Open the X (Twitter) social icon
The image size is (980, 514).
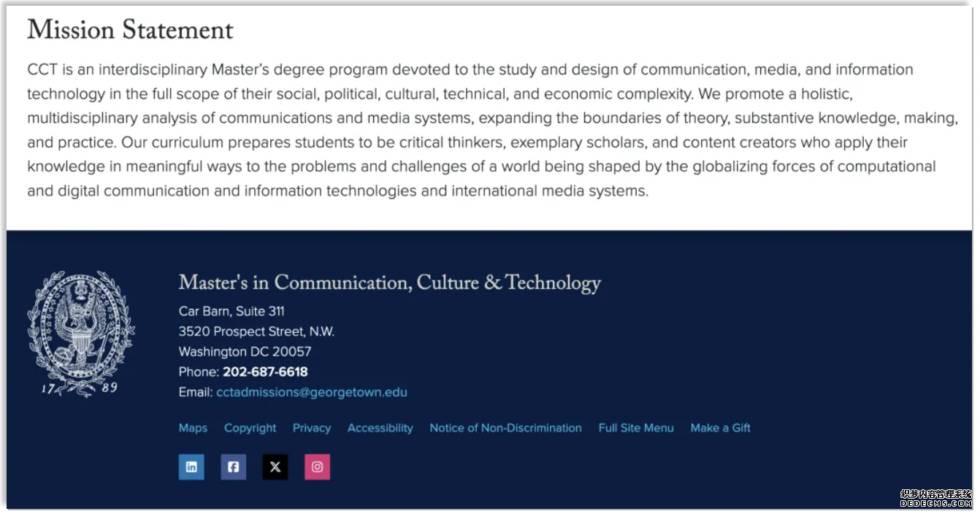(x=275, y=467)
